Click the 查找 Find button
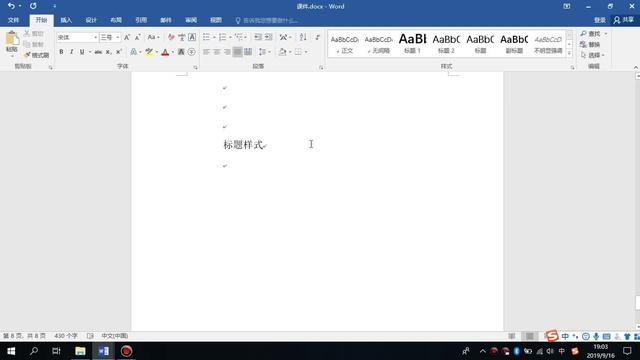Image resolution: width=640 pixels, height=360 pixels. (591, 33)
